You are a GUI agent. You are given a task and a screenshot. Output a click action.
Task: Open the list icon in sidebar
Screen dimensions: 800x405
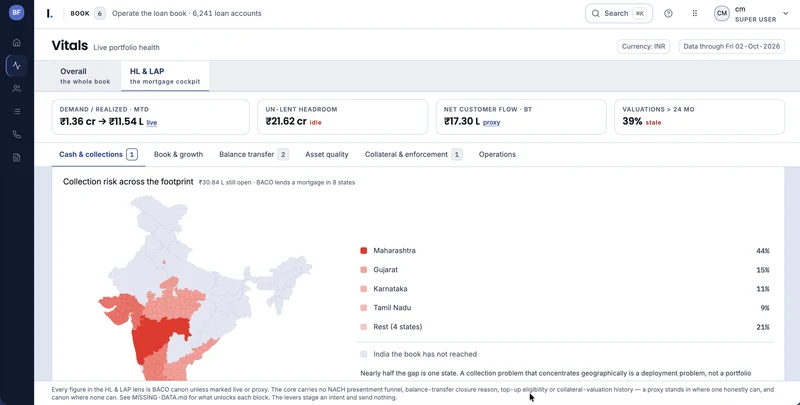coord(16,111)
